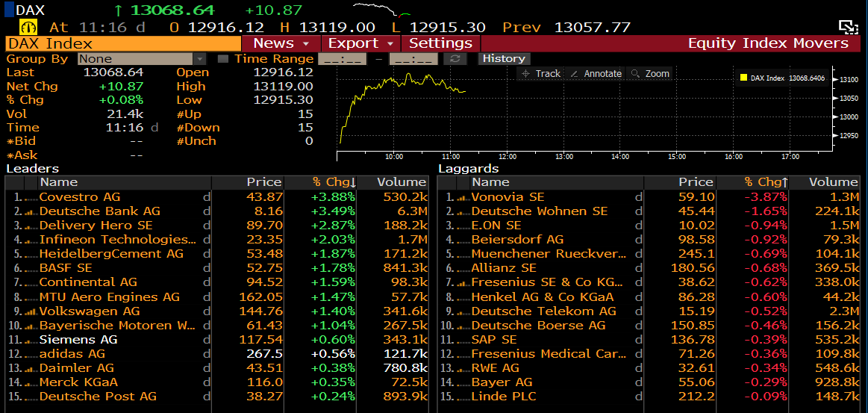Image resolution: width=868 pixels, height=413 pixels.
Task: Click the #Up count value 15
Action: click(x=305, y=114)
